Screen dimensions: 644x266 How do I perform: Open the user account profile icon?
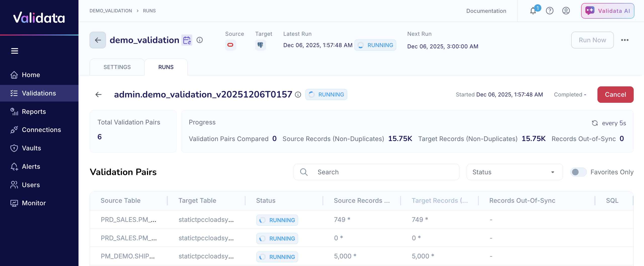pos(566,11)
